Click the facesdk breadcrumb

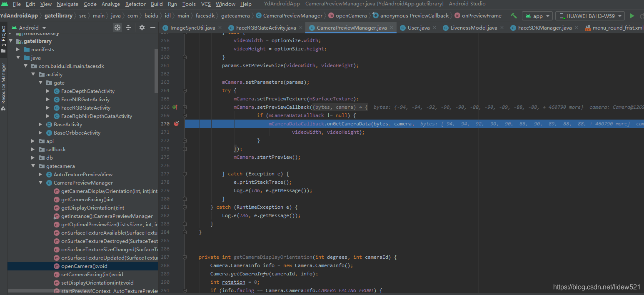click(204, 16)
